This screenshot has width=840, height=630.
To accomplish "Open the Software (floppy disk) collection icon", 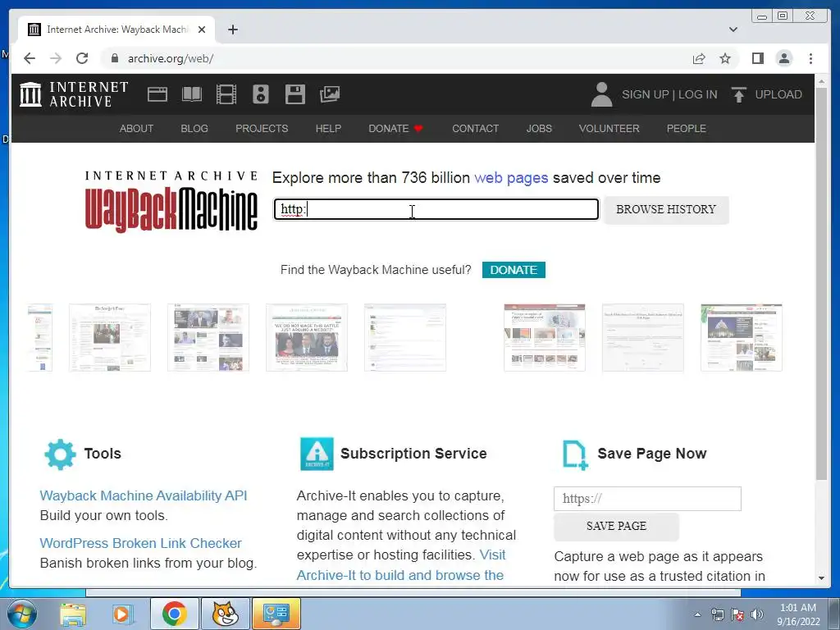I will 294,94.
